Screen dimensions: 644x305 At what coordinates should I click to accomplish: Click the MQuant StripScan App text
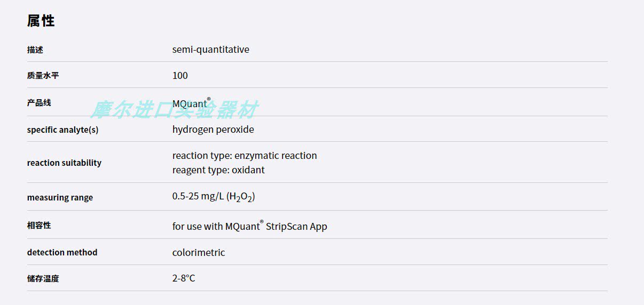pos(276,226)
